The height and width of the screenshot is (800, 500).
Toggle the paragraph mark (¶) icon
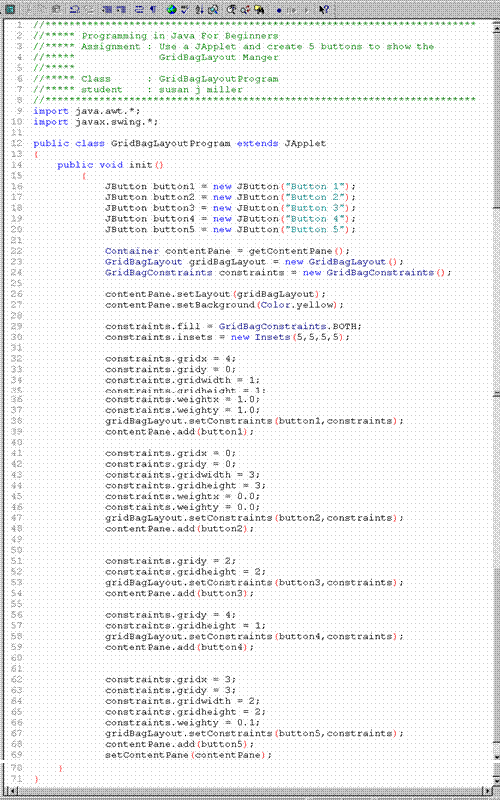[153, 9]
